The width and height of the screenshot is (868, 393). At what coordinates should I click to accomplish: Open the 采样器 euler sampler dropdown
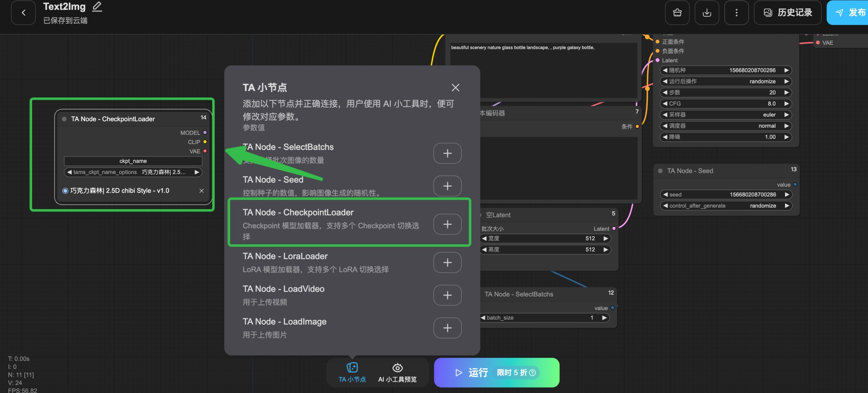click(x=726, y=115)
